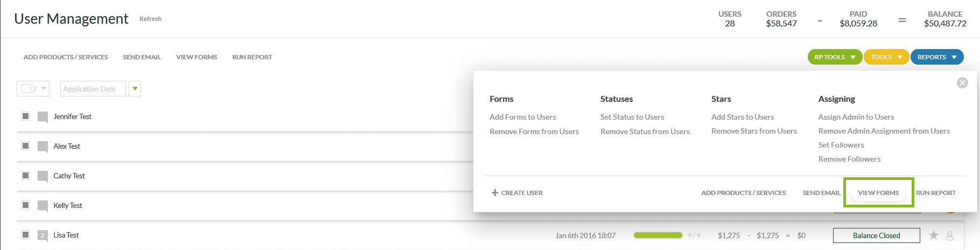Click the Refresh link beside User Management
The width and height of the screenshot is (980, 250).
tap(150, 19)
